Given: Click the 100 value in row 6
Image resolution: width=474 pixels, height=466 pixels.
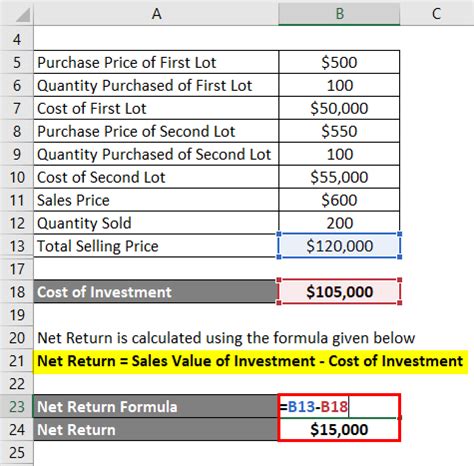Looking at the screenshot, I should pos(339,85).
